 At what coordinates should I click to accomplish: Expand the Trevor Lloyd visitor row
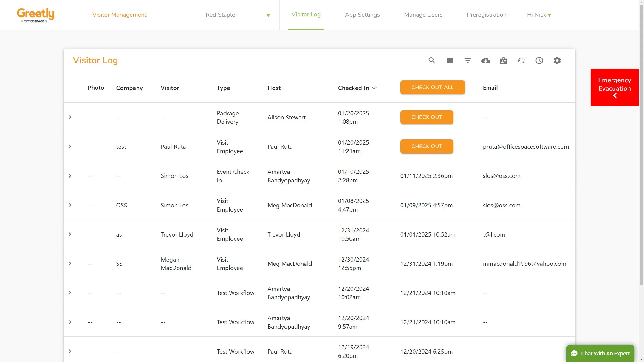(x=70, y=234)
